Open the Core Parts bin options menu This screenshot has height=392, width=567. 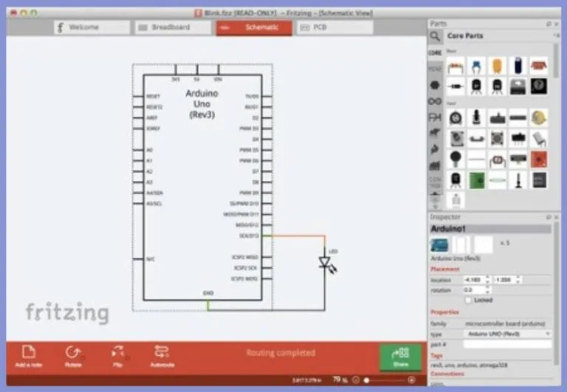556,35
